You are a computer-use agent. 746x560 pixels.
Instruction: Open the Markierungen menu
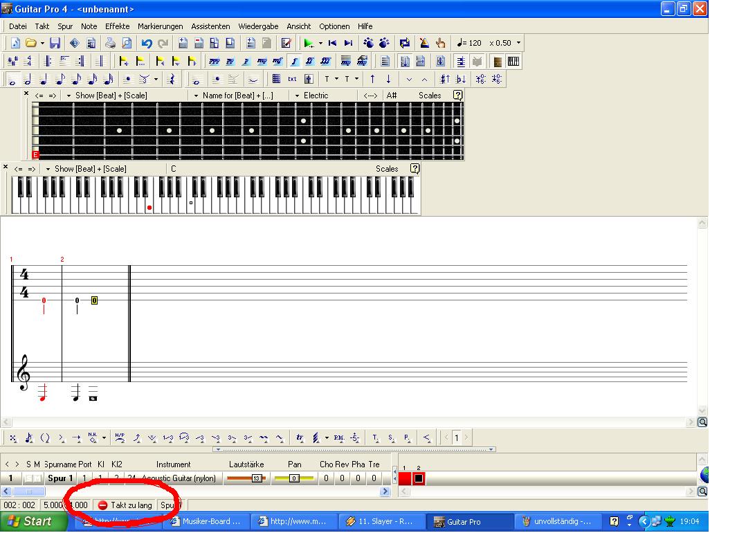pos(161,26)
